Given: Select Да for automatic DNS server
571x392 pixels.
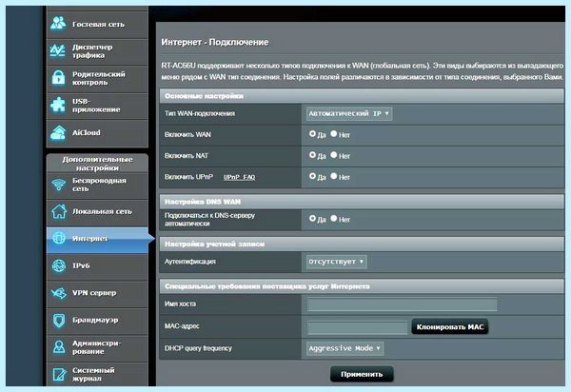Looking at the screenshot, I should click(x=312, y=218).
